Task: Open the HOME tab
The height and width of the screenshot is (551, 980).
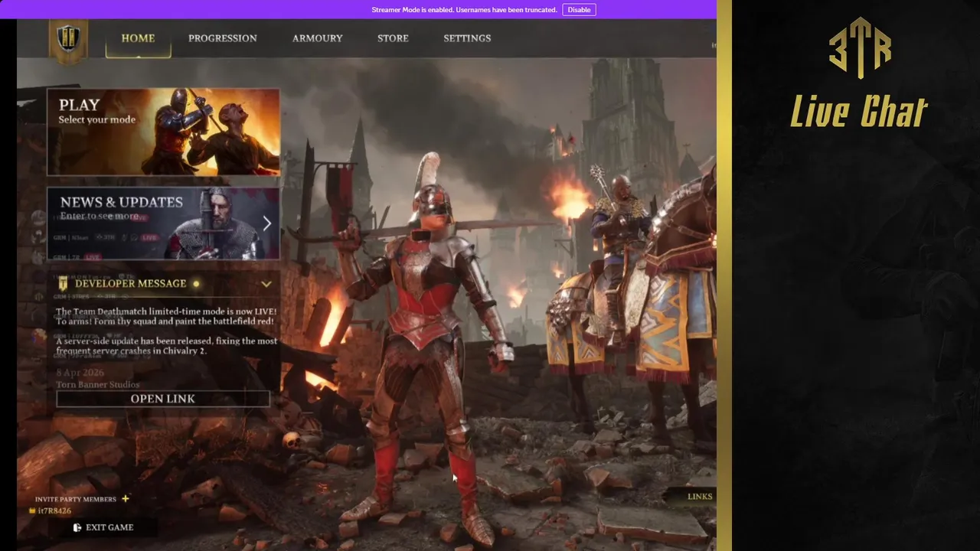Action: pos(138,38)
